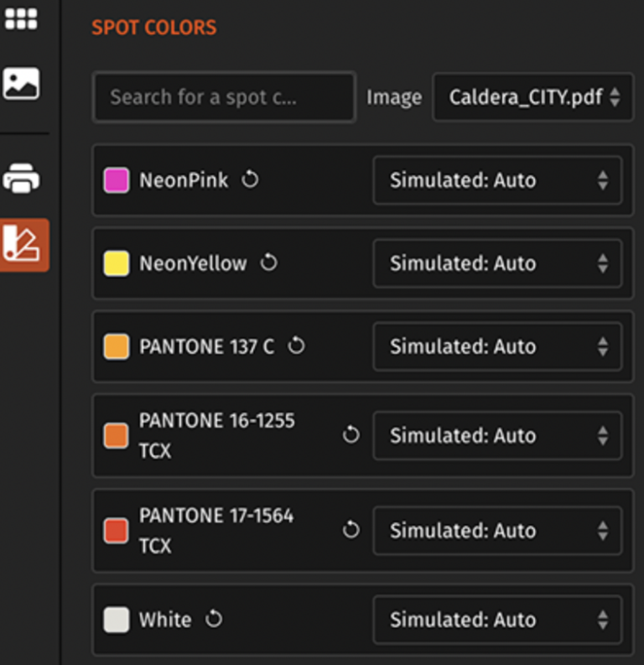Viewport: 644px width, 665px height.
Task: Open the image panel in sidebar
Action: tap(21, 84)
